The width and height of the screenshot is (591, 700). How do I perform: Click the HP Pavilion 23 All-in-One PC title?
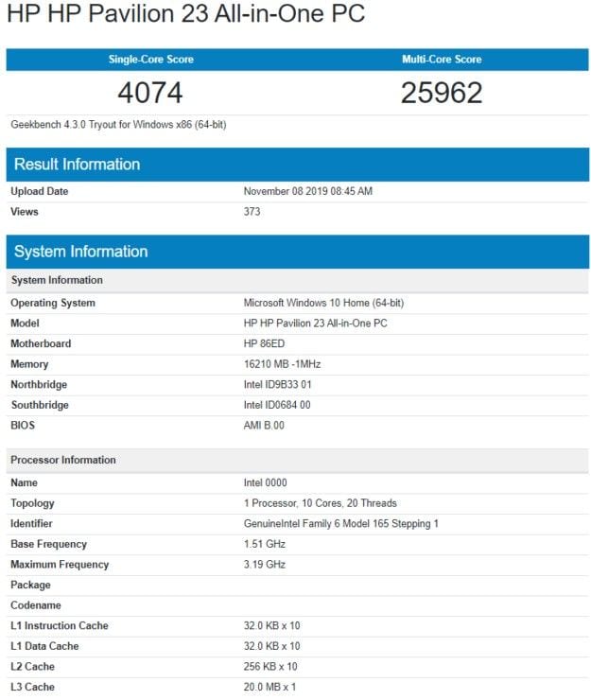[186, 14]
